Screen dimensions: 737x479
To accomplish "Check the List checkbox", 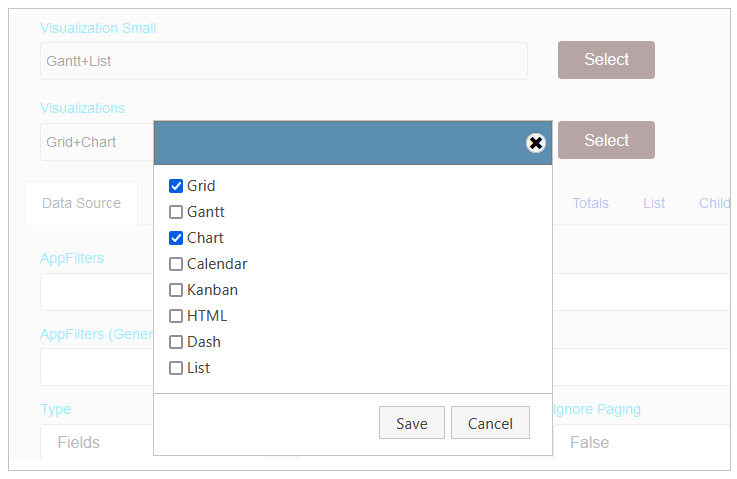I will [x=176, y=368].
